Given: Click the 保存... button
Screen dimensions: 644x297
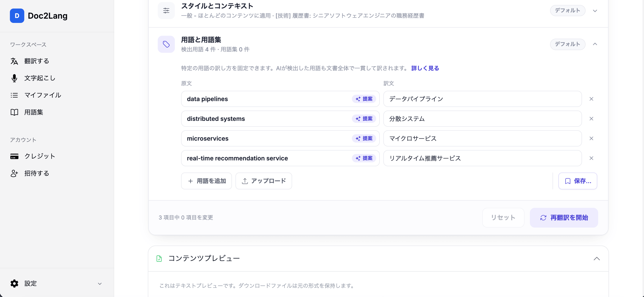Looking at the screenshot, I should [x=578, y=181].
